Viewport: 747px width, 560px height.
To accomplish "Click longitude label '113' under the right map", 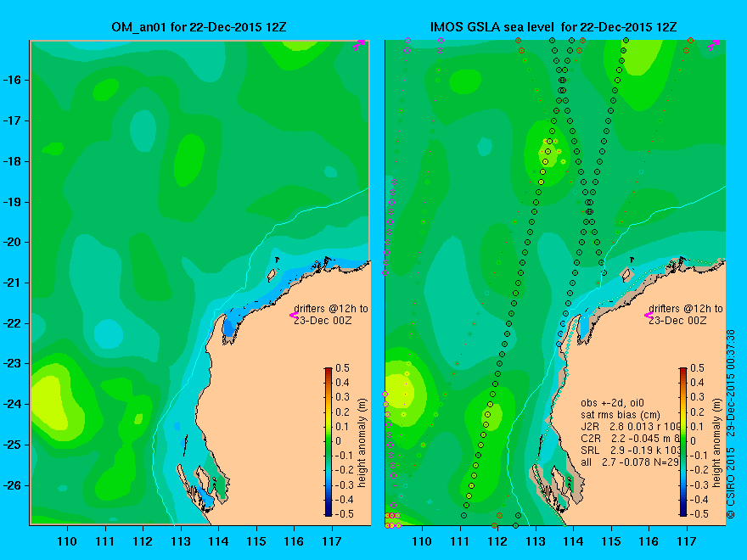I will (x=536, y=541).
